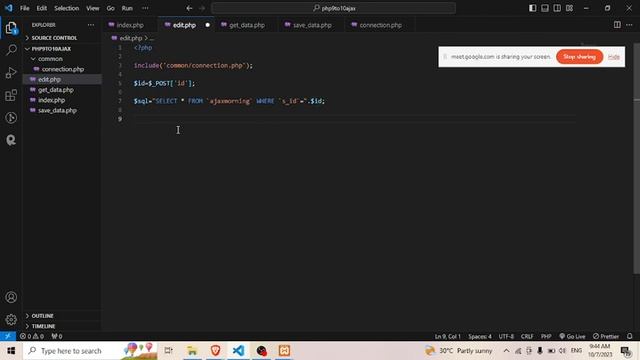
Task: Click the taskbar search box
Action: coord(90,351)
